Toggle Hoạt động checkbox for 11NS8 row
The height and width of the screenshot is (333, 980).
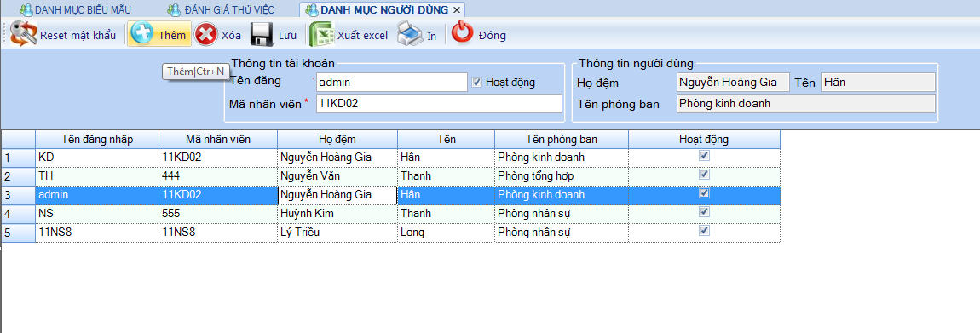tap(705, 231)
